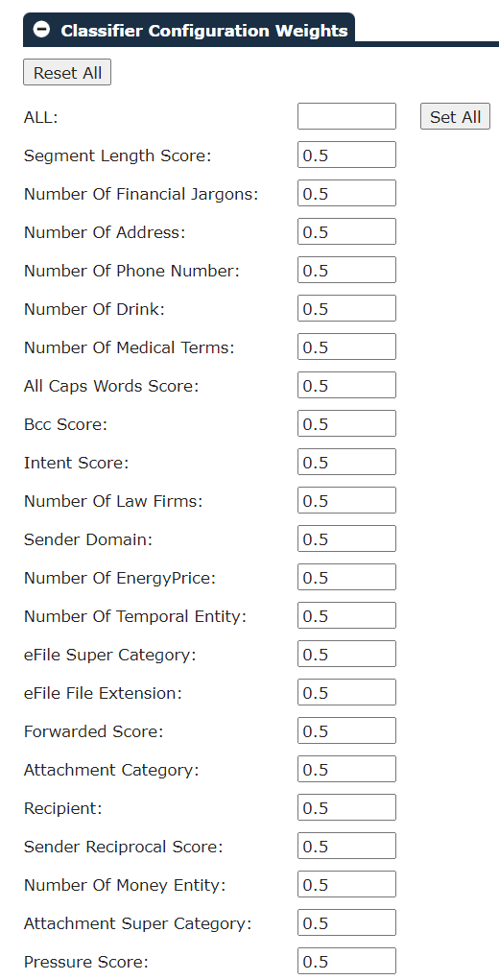Click the Recipient weight input field
This screenshot has width=499, height=980.
pos(346,808)
